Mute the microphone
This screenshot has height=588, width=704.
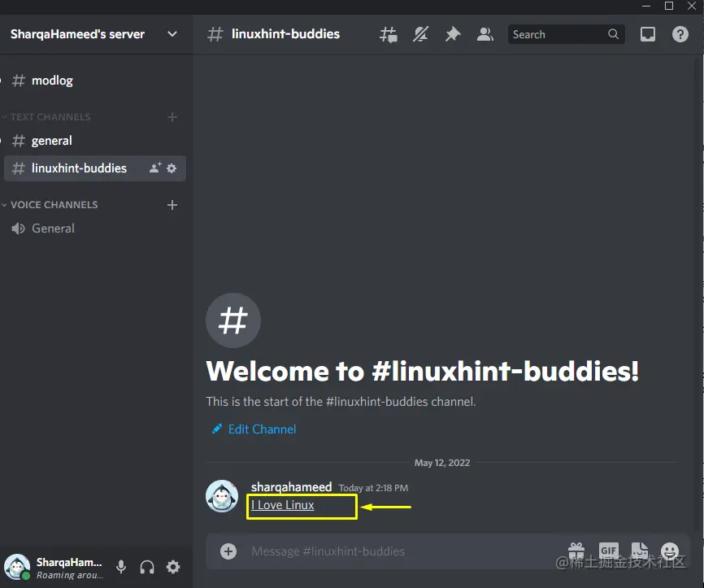click(121, 567)
